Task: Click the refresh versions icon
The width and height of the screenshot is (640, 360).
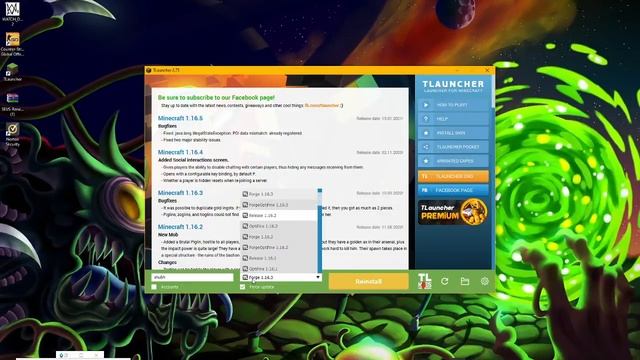Action: coord(444,281)
